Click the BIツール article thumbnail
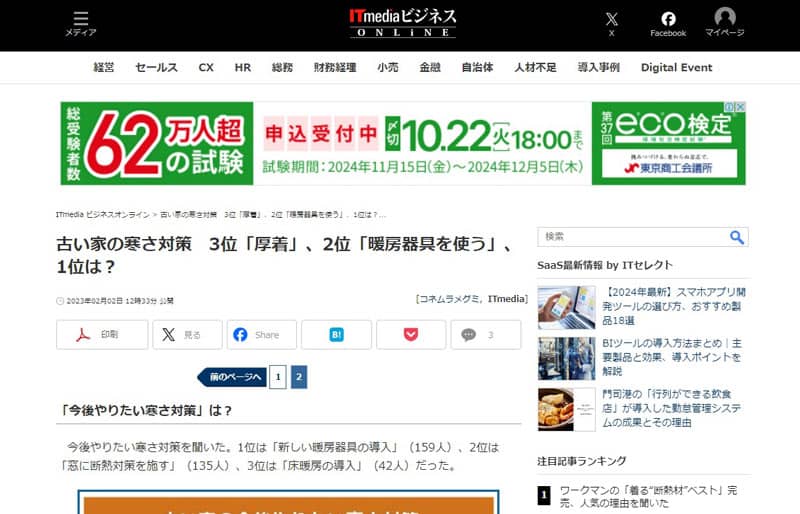This screenshot has height=514, width=800. [566, 358]
